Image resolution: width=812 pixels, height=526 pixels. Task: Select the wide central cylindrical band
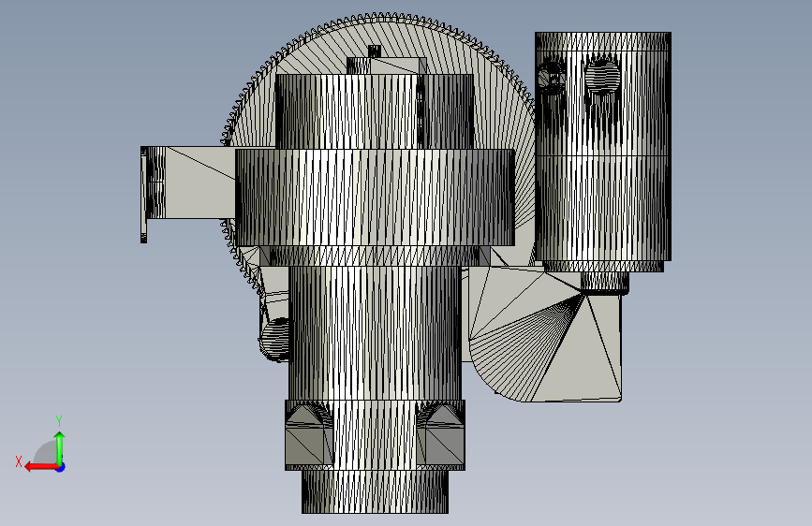click(x=375, y=197)
